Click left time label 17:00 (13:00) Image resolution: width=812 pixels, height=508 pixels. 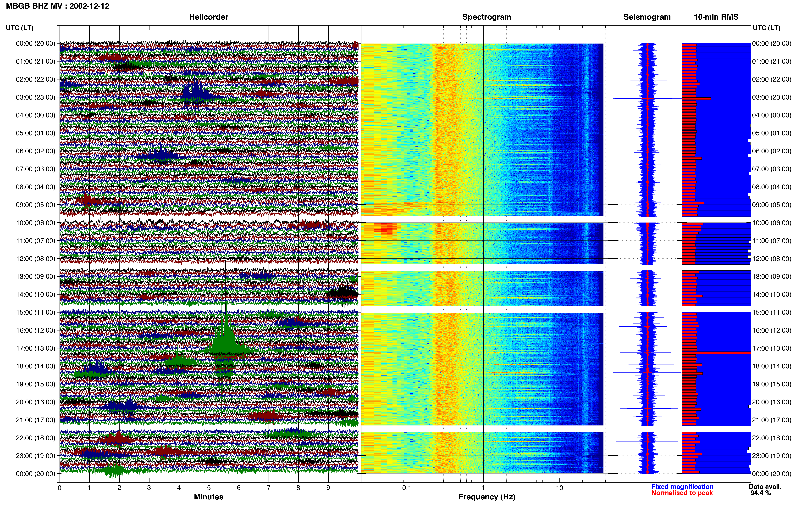point(36,348)
